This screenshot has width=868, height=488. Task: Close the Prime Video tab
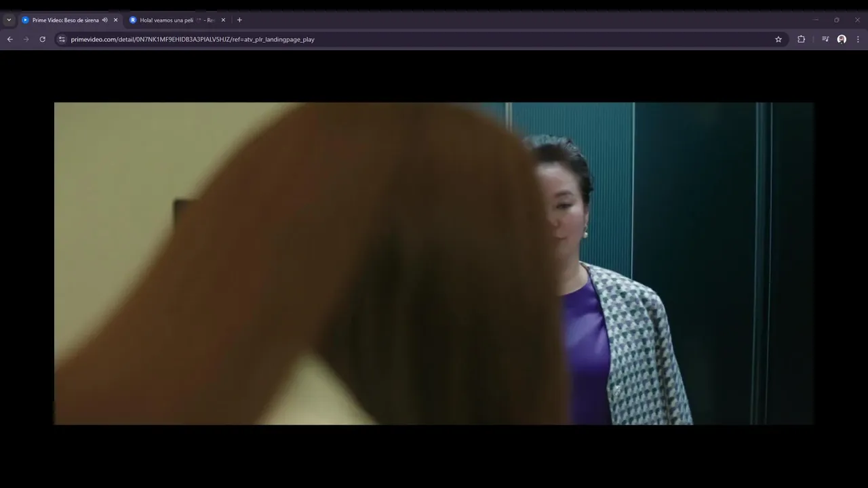point(115,20)
